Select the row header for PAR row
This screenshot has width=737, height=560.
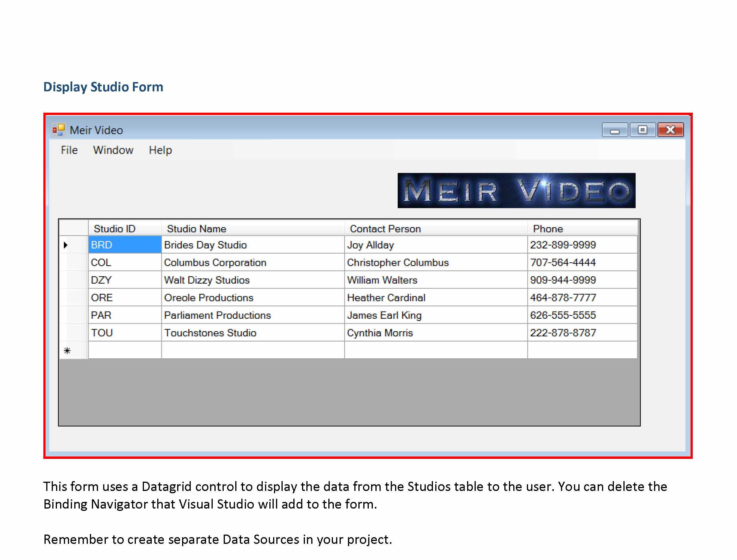point(73,315)
